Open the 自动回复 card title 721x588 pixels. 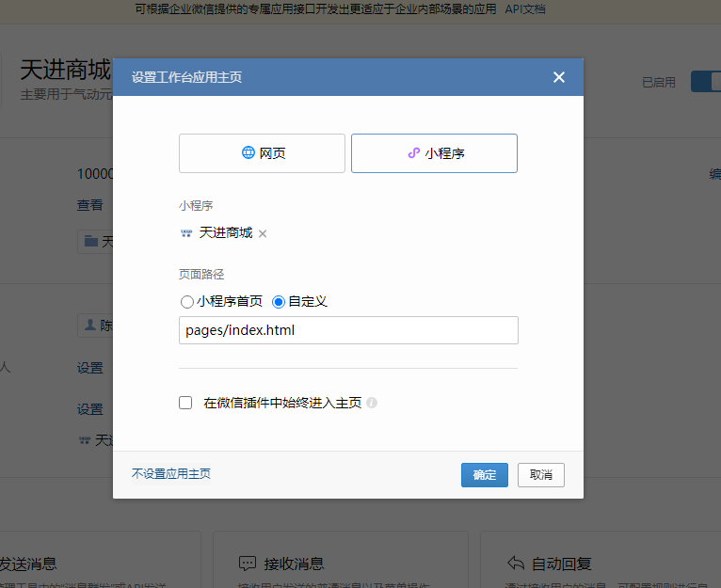pos(561,564)
